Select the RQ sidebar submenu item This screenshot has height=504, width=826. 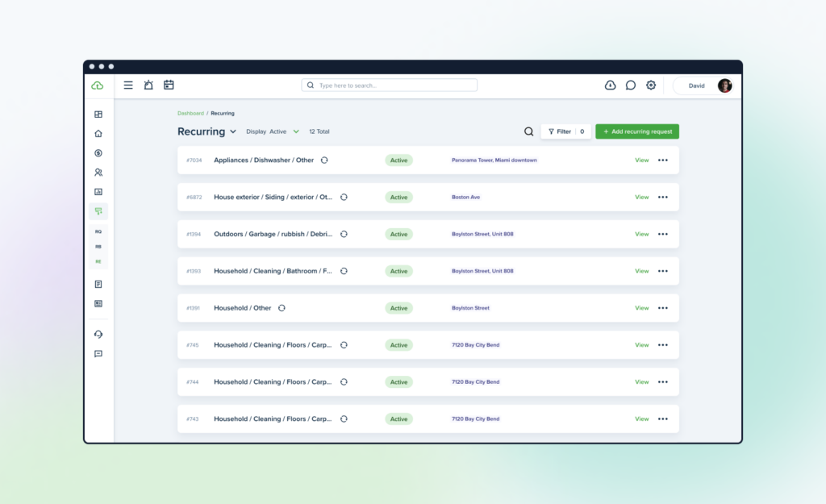[98, 231]
